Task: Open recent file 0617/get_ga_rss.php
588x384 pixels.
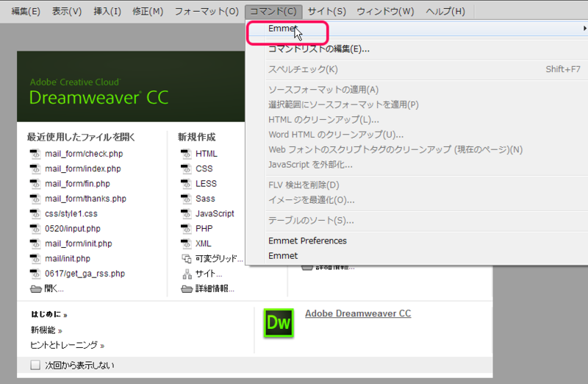Action: tap(85, 274)
